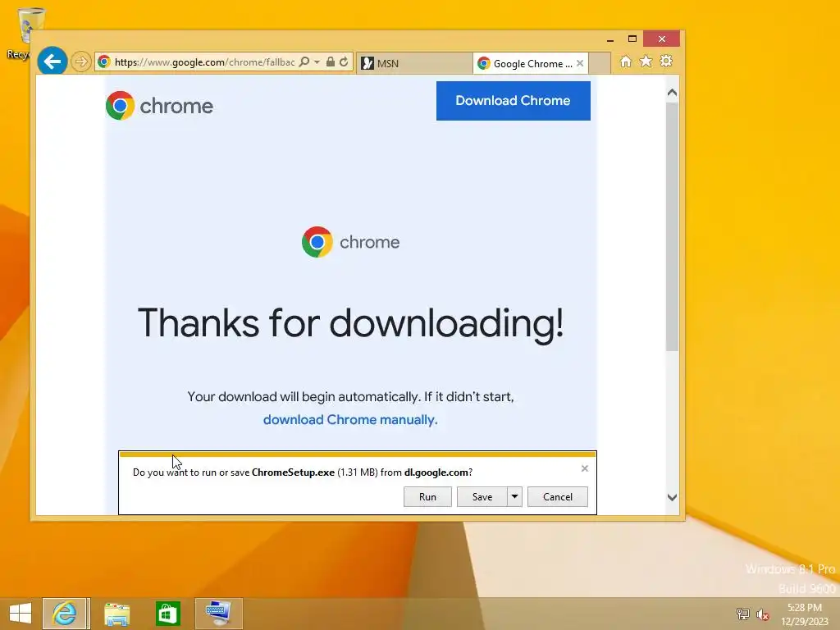Open the Tools gear menu
840x630 pixels.
point(666,62)
